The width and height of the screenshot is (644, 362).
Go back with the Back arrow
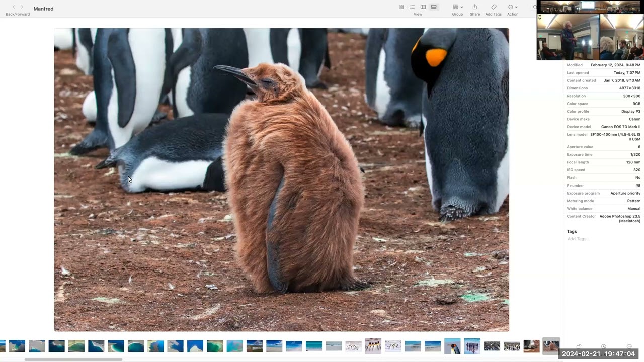click(14, 7)
